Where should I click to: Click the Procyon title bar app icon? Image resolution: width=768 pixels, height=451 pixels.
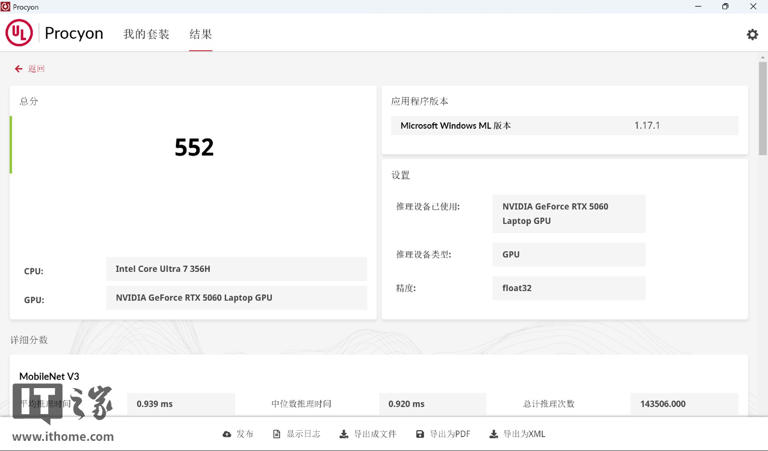tap(6, 6)
